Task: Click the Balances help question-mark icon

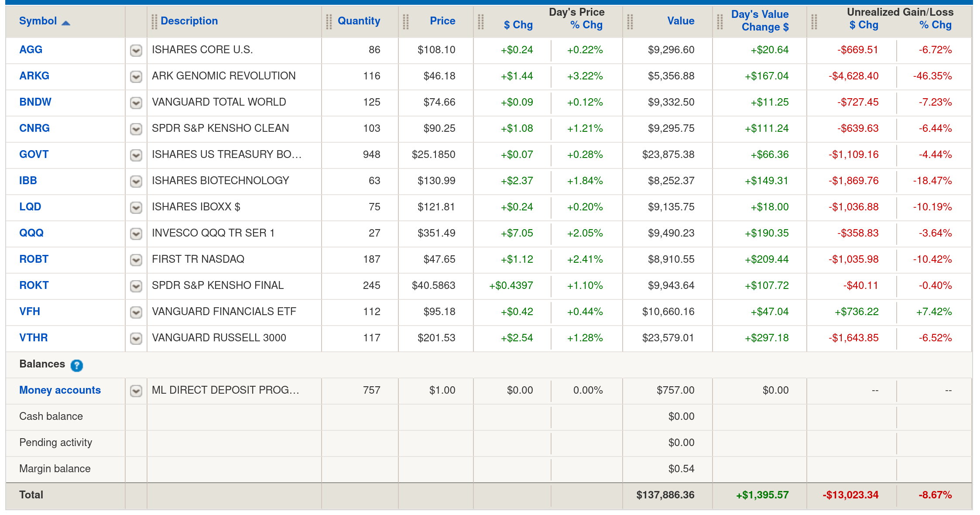Action: [77, 365]
